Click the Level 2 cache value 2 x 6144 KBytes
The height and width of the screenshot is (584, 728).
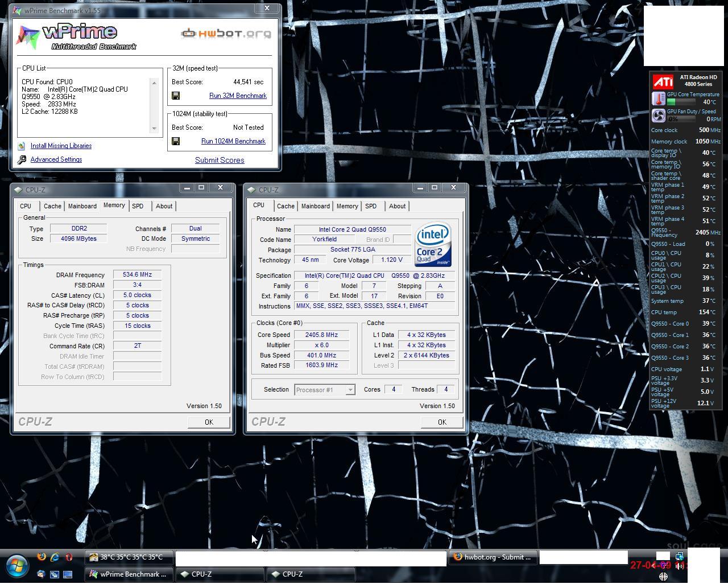[x=427, y=356]
